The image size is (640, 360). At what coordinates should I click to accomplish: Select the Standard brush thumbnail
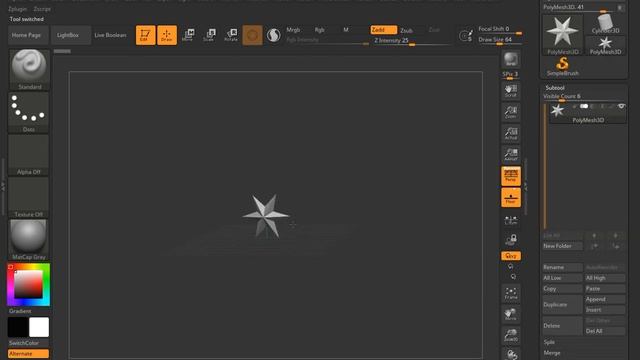coord(29,69)
